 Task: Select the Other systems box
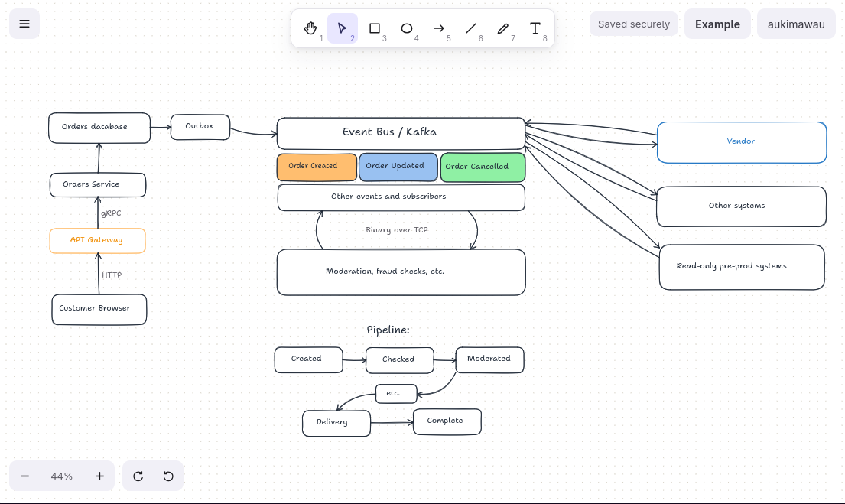coord(741,206)
